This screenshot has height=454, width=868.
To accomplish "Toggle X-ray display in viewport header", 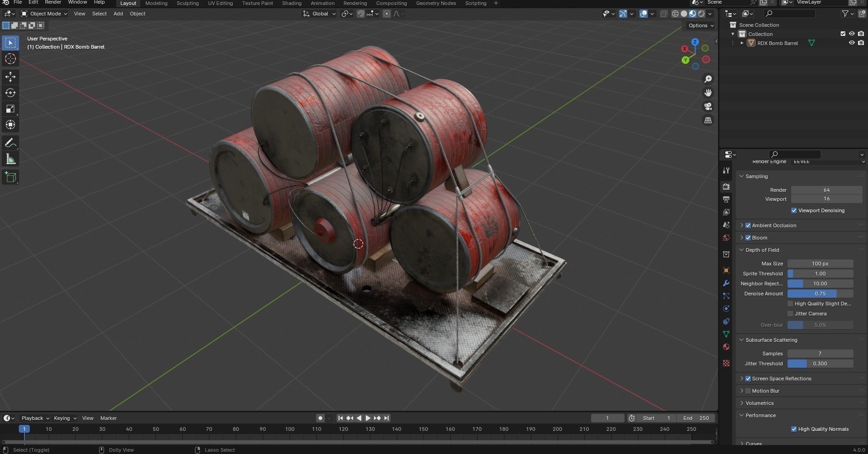I will click(x=663, y=14).
